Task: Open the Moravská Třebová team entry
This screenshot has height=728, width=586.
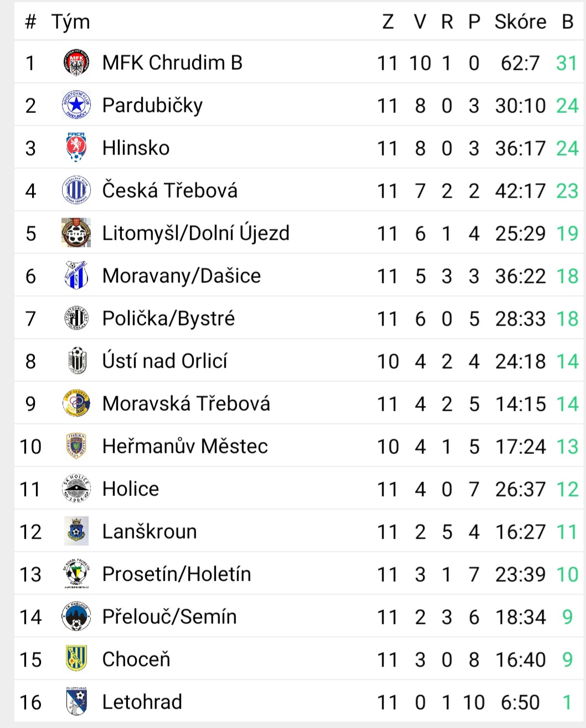Action: click(x=186, y=404)
